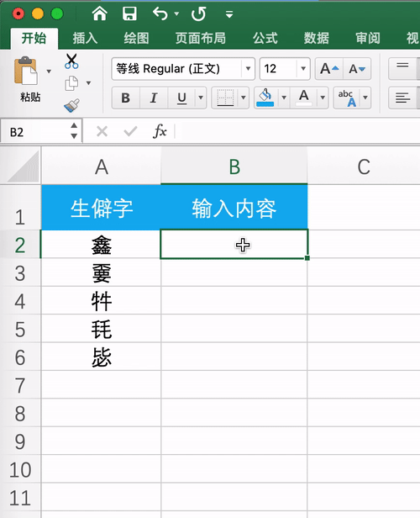The image size is (420, 518).
Task: Select row 2 header
Action: [20, 245]
